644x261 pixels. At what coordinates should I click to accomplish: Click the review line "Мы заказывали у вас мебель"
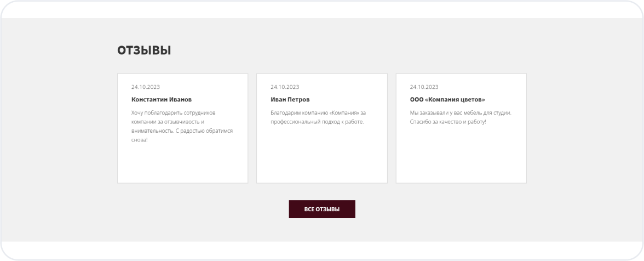[x=460, y=112]
